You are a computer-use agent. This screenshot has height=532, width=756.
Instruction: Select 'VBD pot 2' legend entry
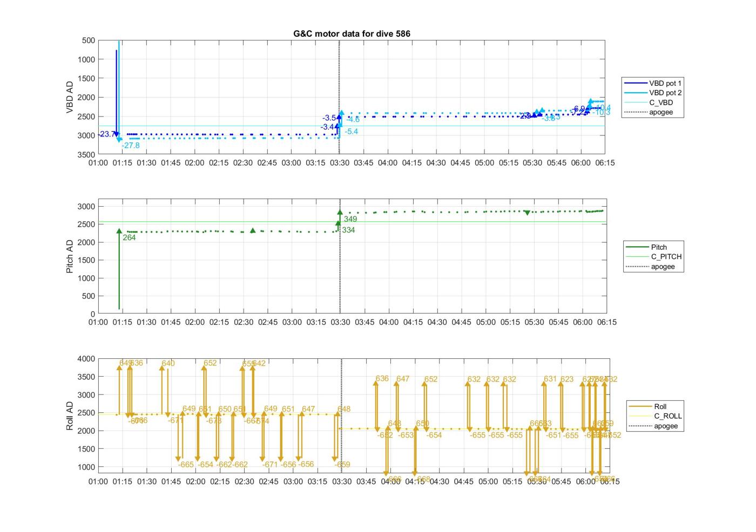point(653,93)
